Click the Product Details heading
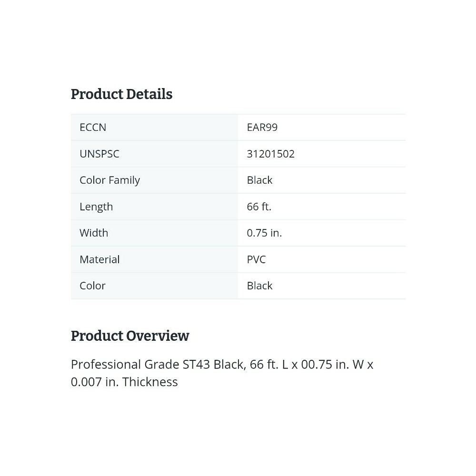This screenshot has height=476, width=476. (121, 94)
